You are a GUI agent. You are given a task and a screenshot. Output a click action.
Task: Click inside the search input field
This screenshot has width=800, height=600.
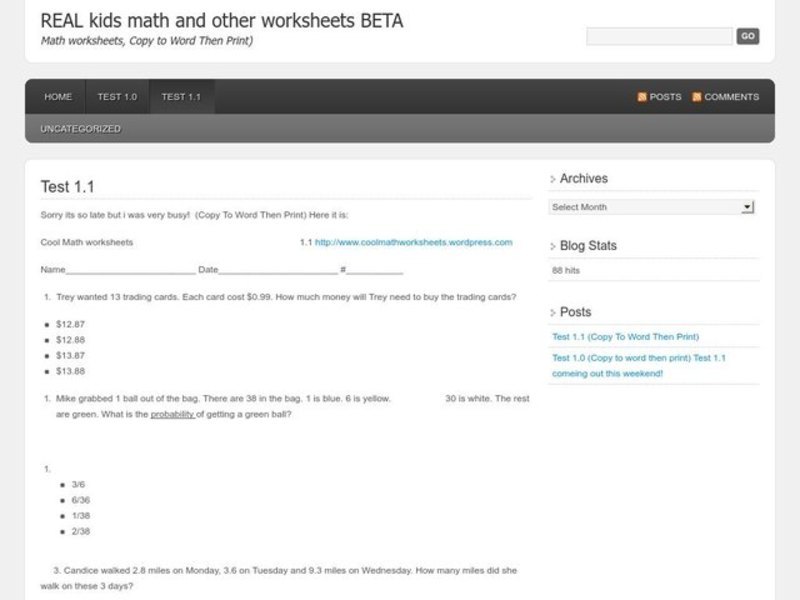pos(657,35)
